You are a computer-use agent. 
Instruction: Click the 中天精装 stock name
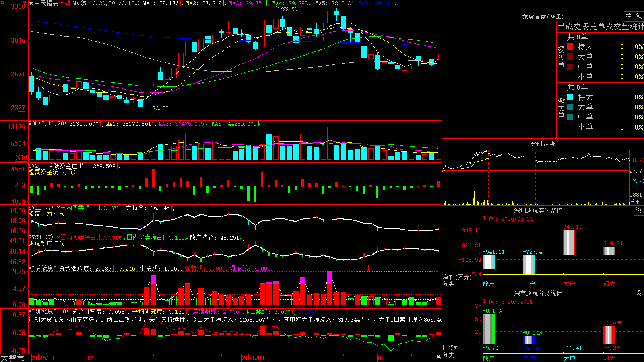tap(47, 3)
